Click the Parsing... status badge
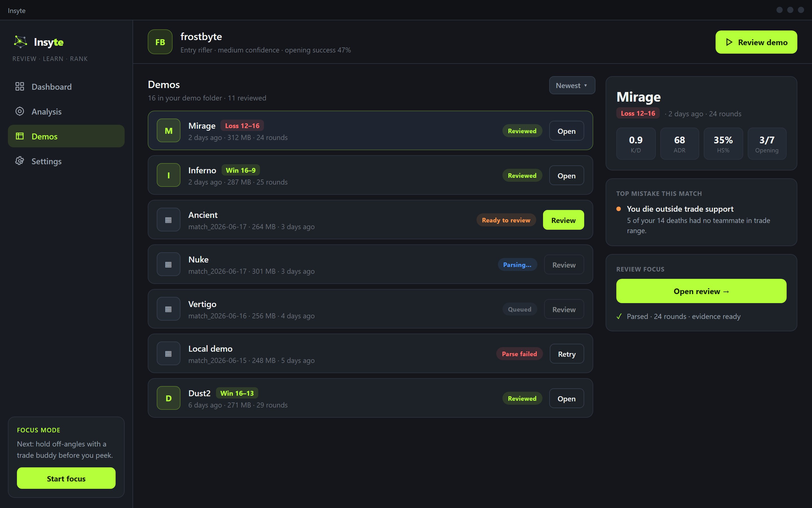812x508 pixels. (517, 265)
